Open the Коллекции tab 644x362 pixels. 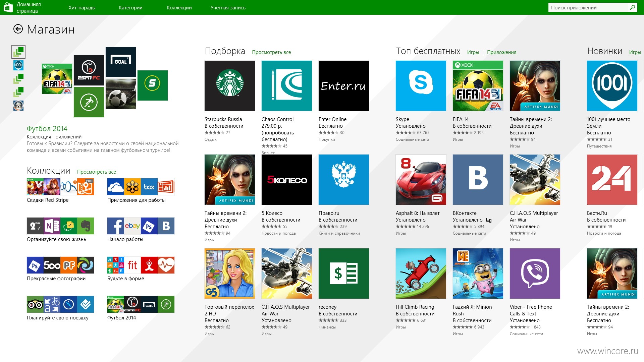[x=179, y=7]
